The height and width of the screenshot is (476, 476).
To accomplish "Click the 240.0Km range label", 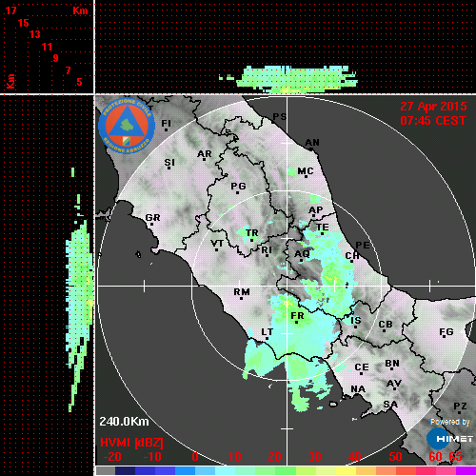I will (x=124, y=422).
